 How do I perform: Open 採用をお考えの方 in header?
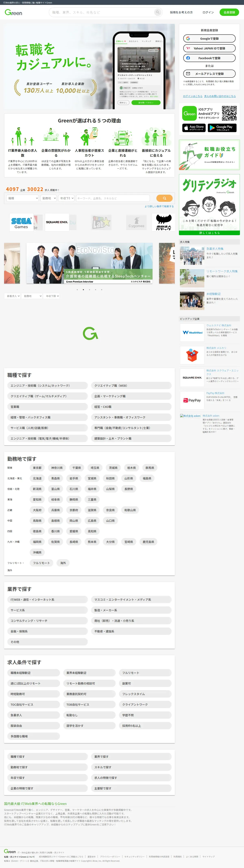(x=181, y=12)
